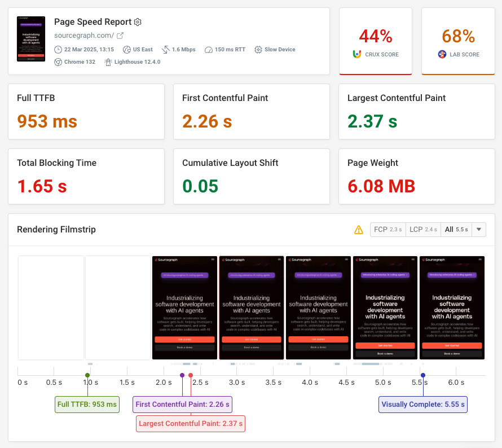
Task: Click the Chrome 132 browser icon
Action: point(59,62)
